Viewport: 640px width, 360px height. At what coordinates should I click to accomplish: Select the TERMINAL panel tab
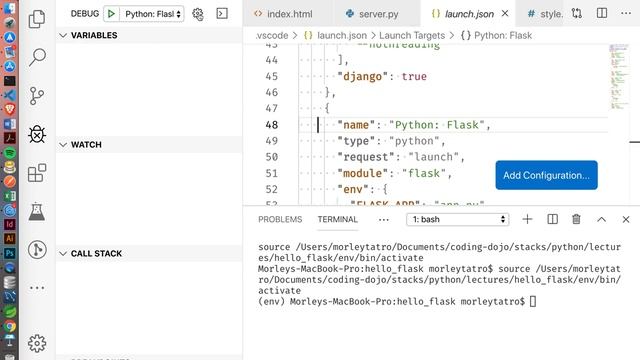[338, 219]
